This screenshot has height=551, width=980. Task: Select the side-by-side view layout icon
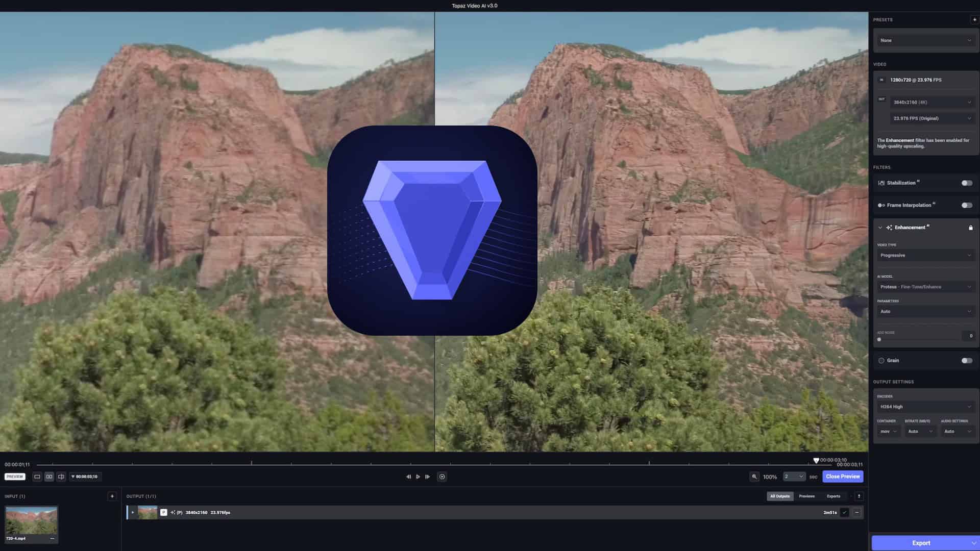tap(49, 477)
